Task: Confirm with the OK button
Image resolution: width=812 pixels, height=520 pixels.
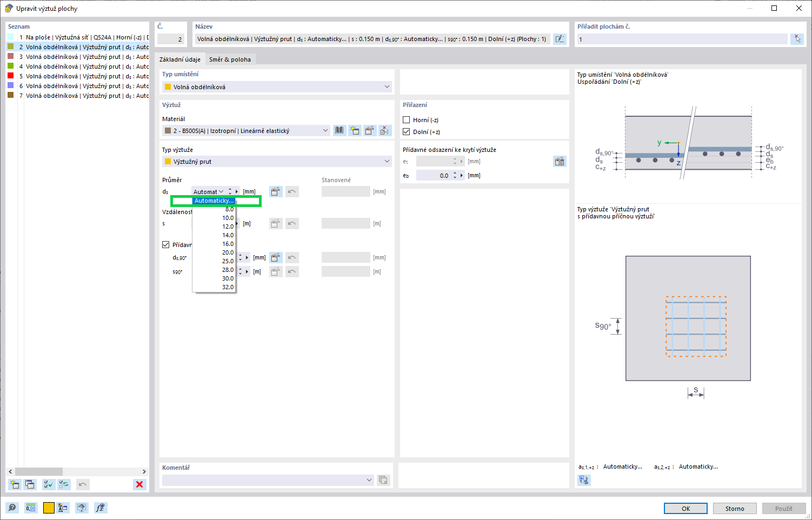Action: (x=685, y=508)
